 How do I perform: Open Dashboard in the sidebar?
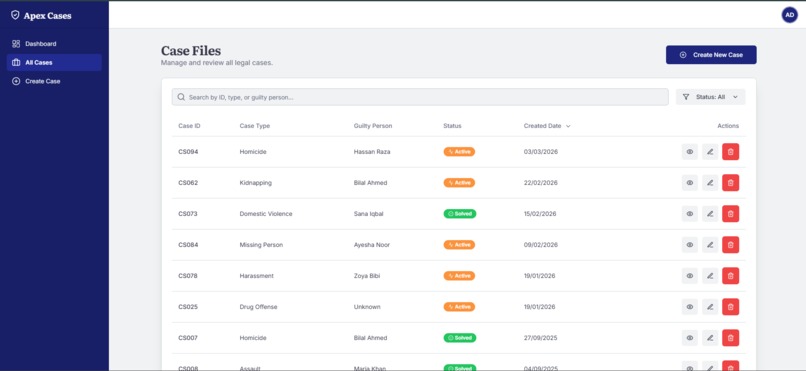(x=54, y=44)
